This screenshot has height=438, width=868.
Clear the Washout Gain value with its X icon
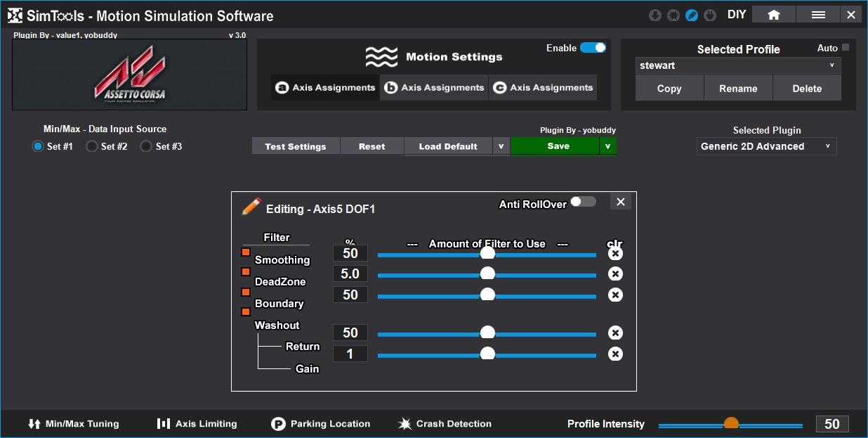tap(615, 354)
